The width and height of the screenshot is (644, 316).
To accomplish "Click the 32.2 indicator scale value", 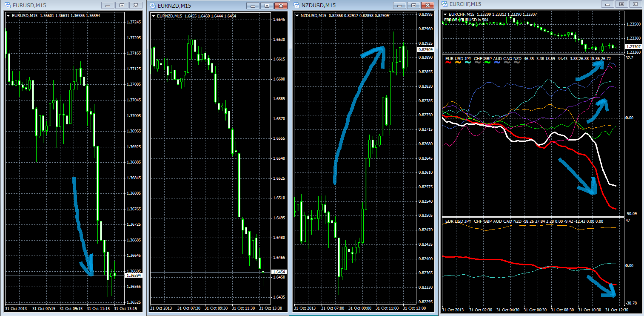I will (x=630, y=57).
